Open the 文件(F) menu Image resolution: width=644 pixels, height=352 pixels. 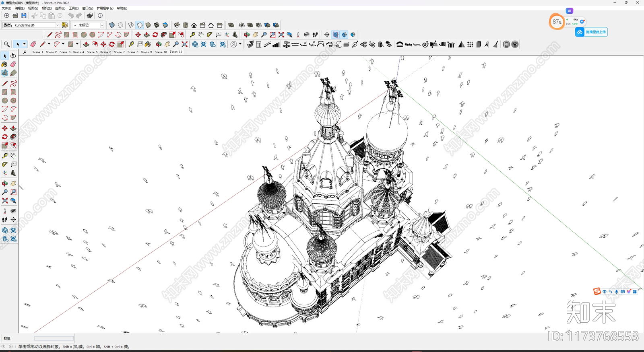pyautogui.click(x=6, y=8)
